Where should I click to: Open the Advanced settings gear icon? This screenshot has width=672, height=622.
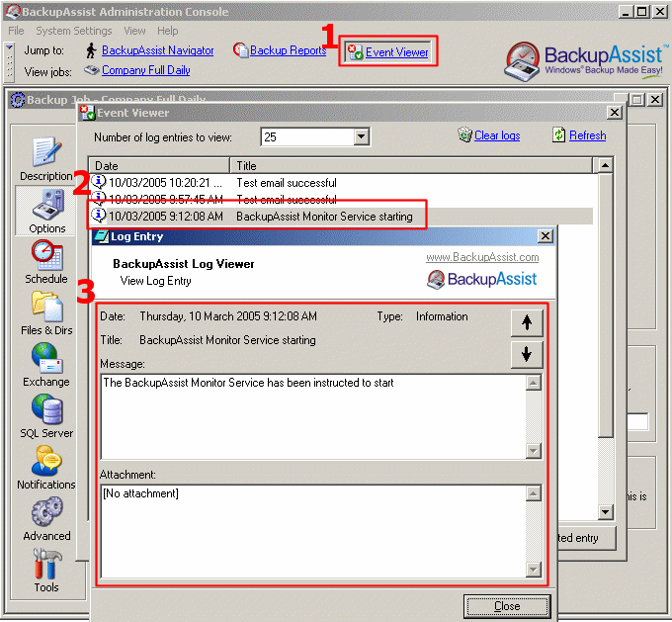pos(46,512)
